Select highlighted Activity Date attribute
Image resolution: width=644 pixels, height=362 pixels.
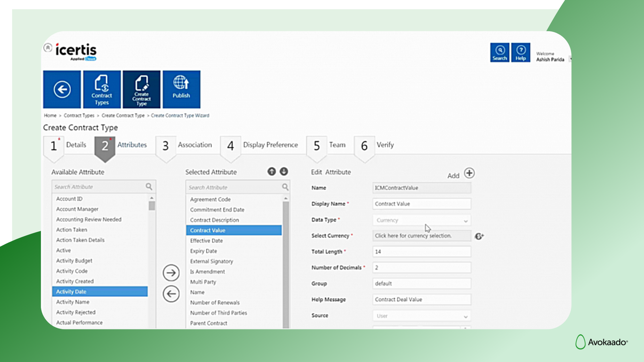point(100,292)
